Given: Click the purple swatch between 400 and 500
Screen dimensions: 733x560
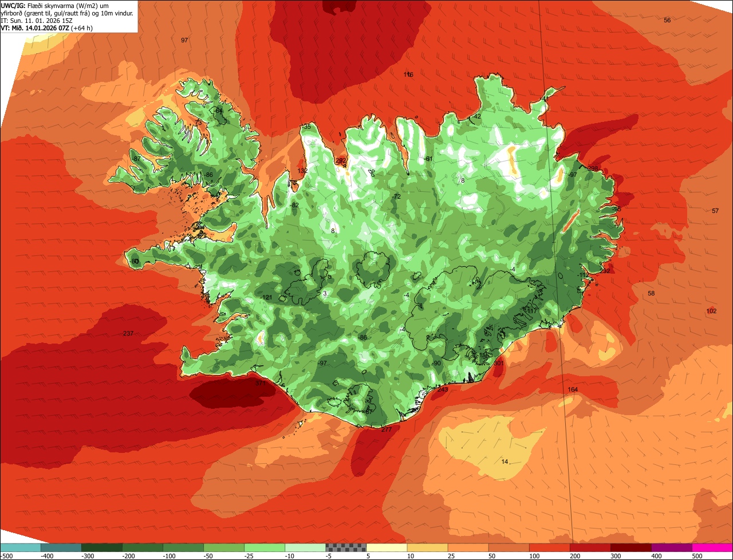Looking at the screenshot, I should 671,547.
